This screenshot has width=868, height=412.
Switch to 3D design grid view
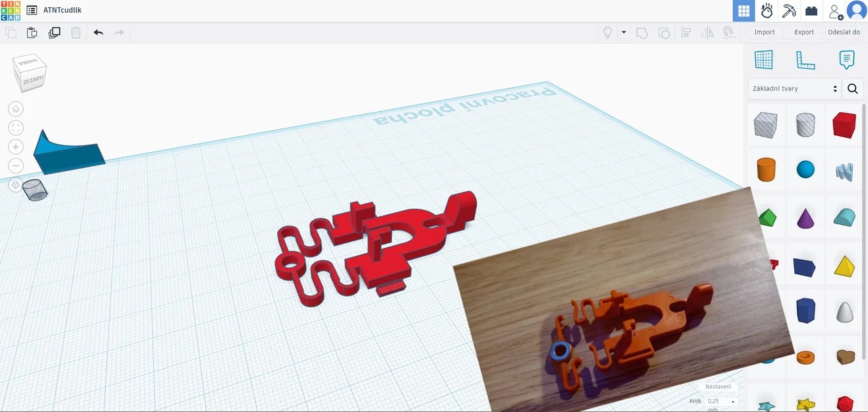pyautogui.click(x=744, y=11)
